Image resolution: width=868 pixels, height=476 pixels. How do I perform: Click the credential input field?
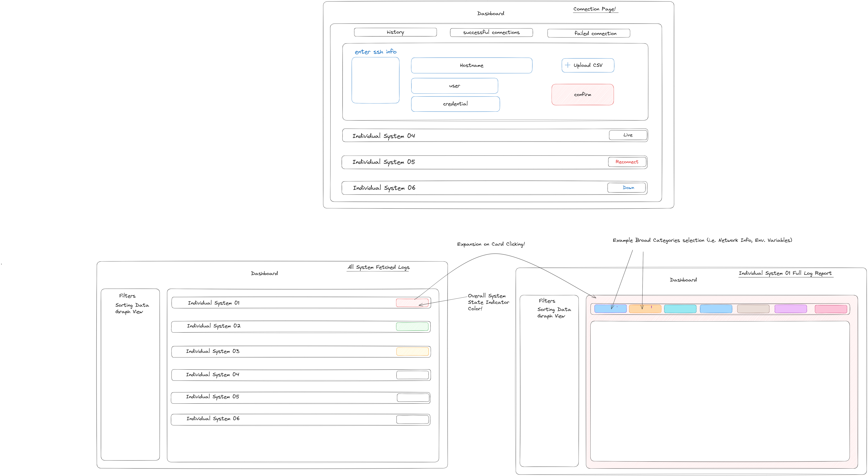point(455,104)
